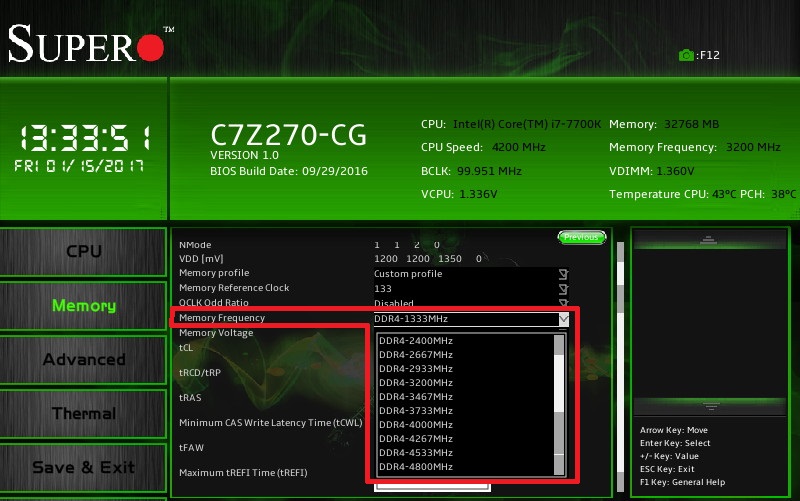Select the tFAW setting row
The height and width of the screenshot is (501, 800).
pos(191,448)
